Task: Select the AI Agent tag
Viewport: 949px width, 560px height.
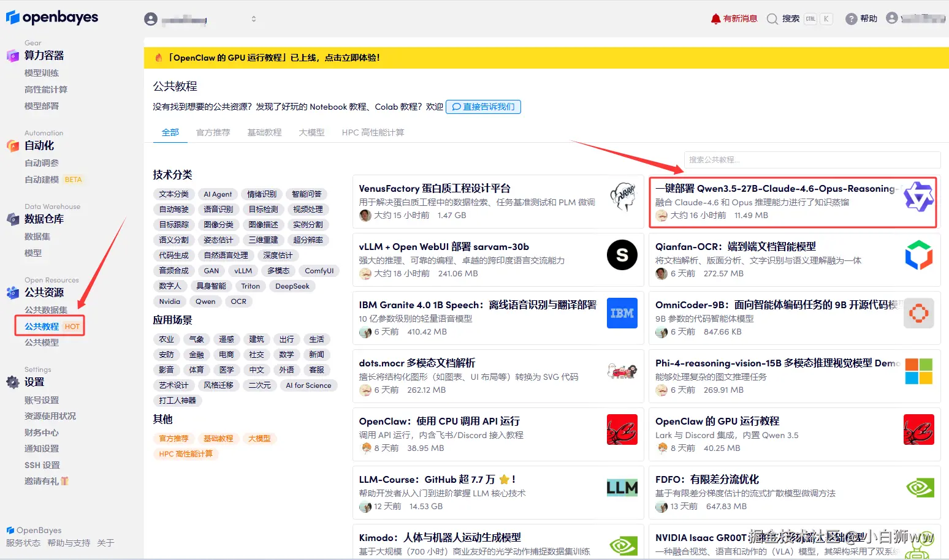Action: 218,194
